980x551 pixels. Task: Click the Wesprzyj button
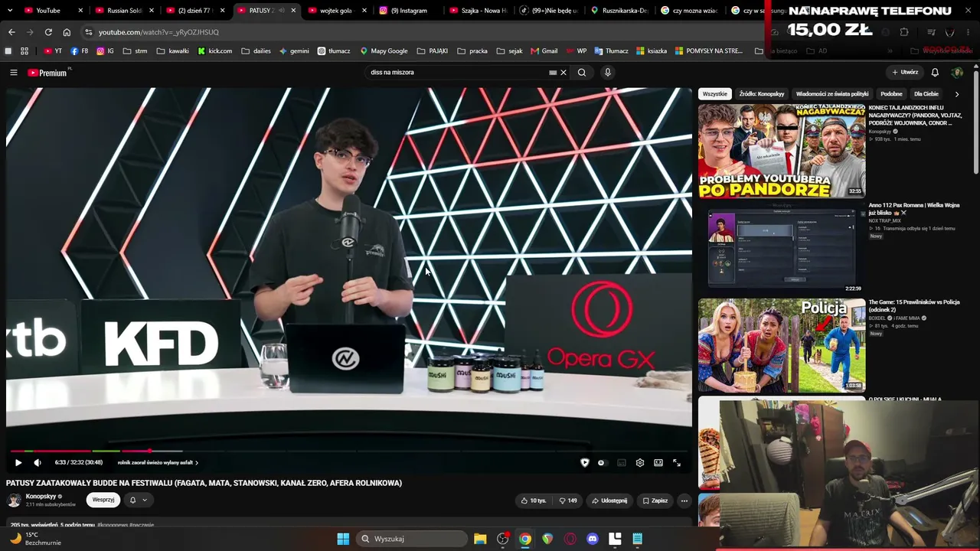pos(103,500)
